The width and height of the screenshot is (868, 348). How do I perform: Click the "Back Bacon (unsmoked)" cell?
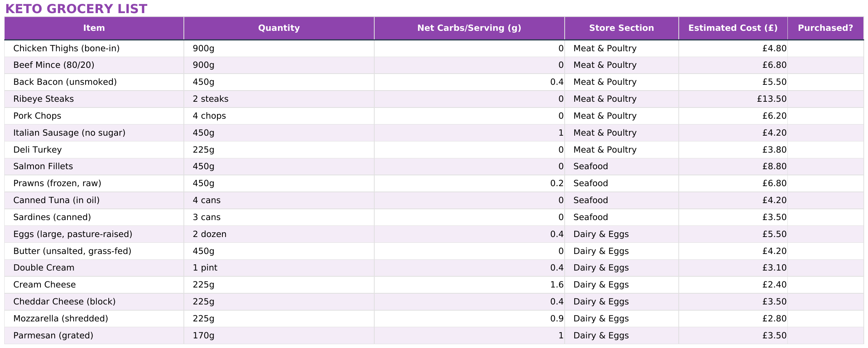pos(94,82)
